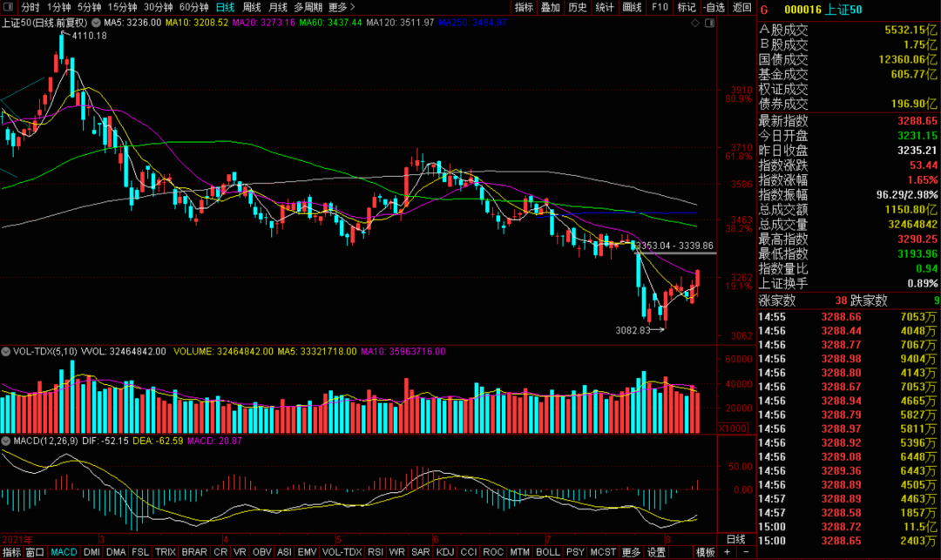Viewport: 941px width, 560px height.
Task: Click the 返回 back button
Action: [741, 7]
